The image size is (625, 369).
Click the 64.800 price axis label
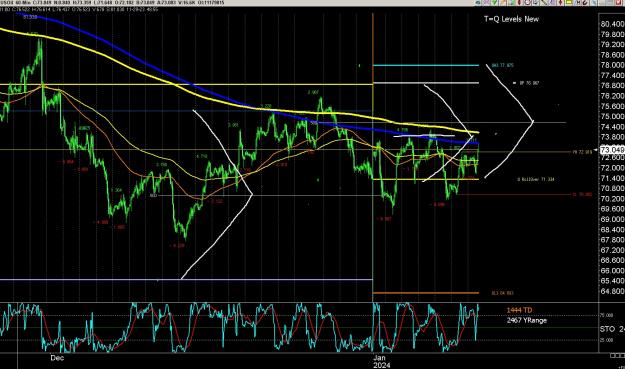click(612, 291)
